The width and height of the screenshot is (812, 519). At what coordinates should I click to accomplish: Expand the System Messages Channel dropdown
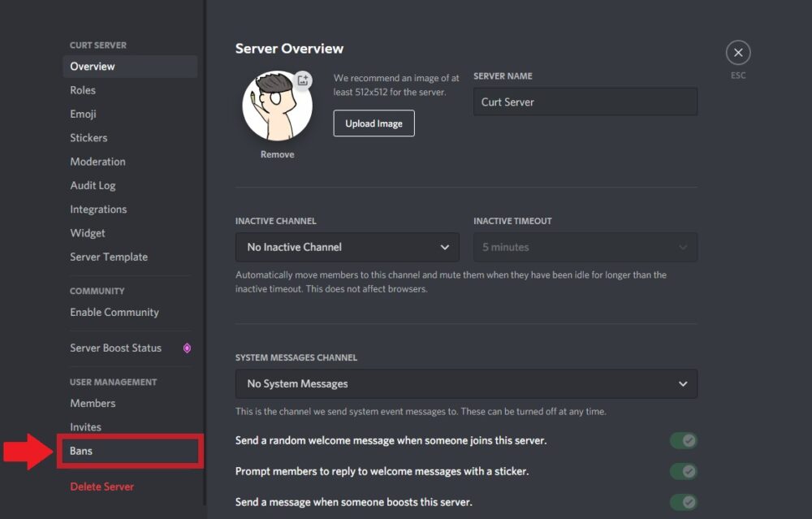(x=466, y=383)
